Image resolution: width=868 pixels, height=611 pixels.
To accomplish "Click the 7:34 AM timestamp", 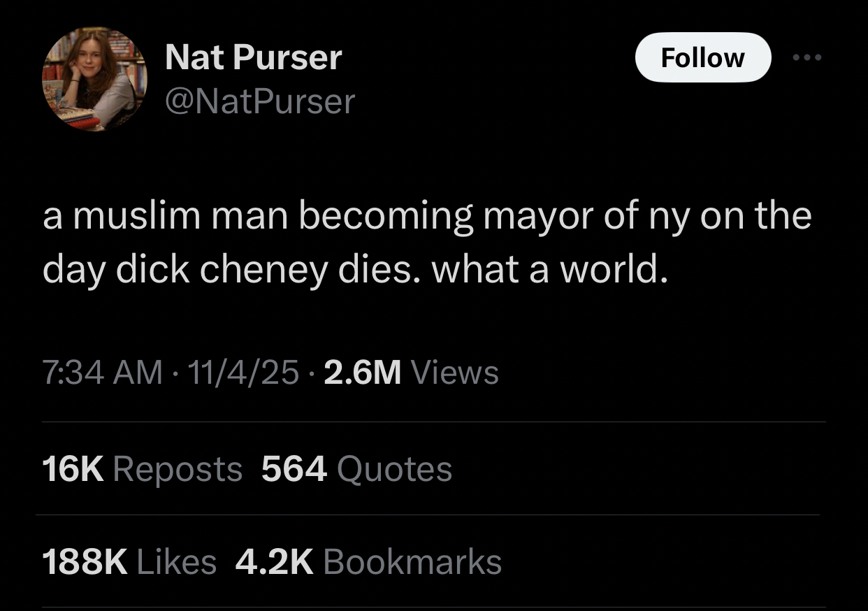I will (x=102, y=372).
